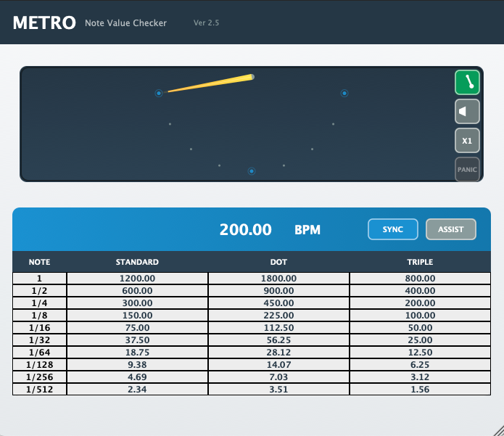Click the yellow pendulum needle
This screenshot has width=504, height=436.
tap(210, 83)
